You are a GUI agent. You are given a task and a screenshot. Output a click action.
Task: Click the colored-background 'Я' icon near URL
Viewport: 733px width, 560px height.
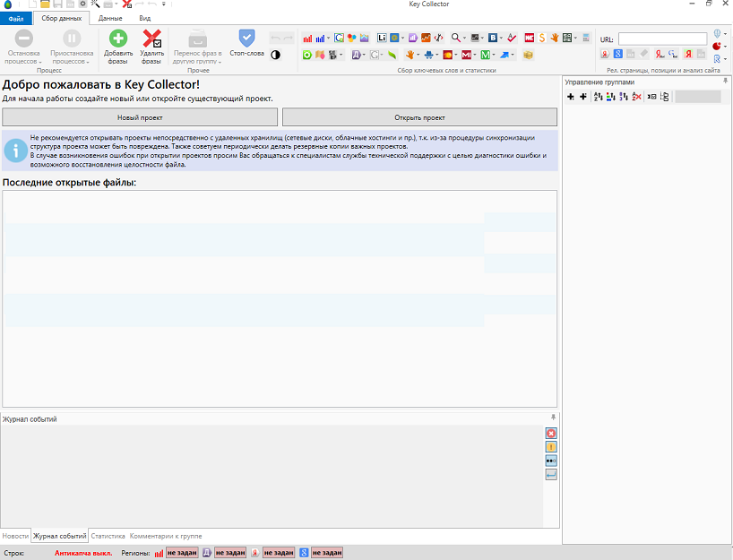pos(688,54)
